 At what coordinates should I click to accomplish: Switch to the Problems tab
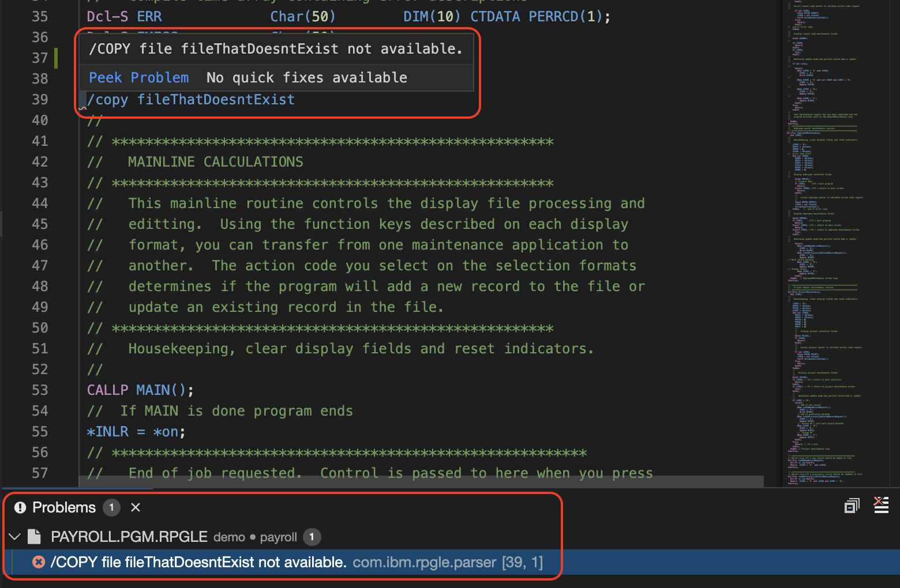click(x=63, y=508)
